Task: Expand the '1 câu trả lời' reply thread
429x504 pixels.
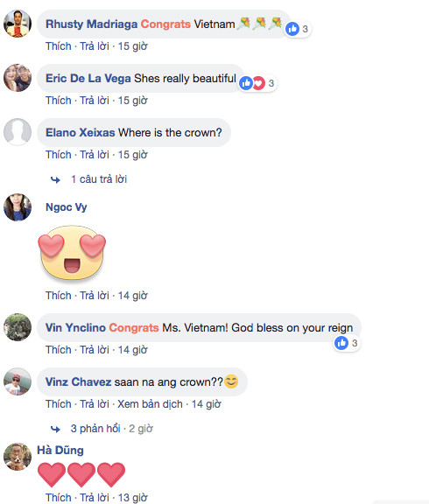Action: [x=99, y=179]
